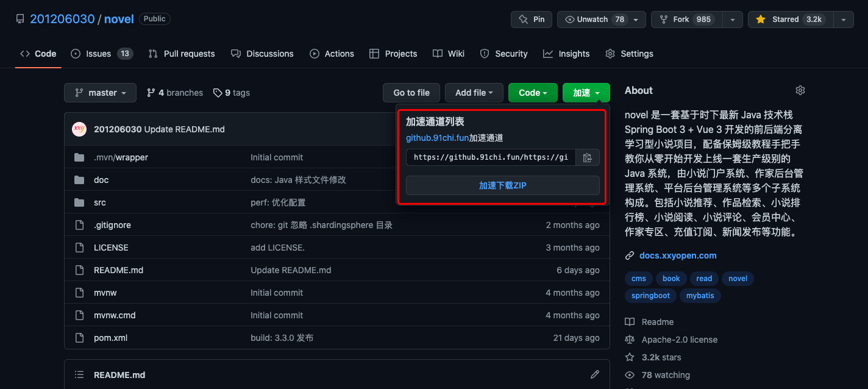Click the LICENSE file icon
Viewport: 868px width, 389px height.
(79, 248)
